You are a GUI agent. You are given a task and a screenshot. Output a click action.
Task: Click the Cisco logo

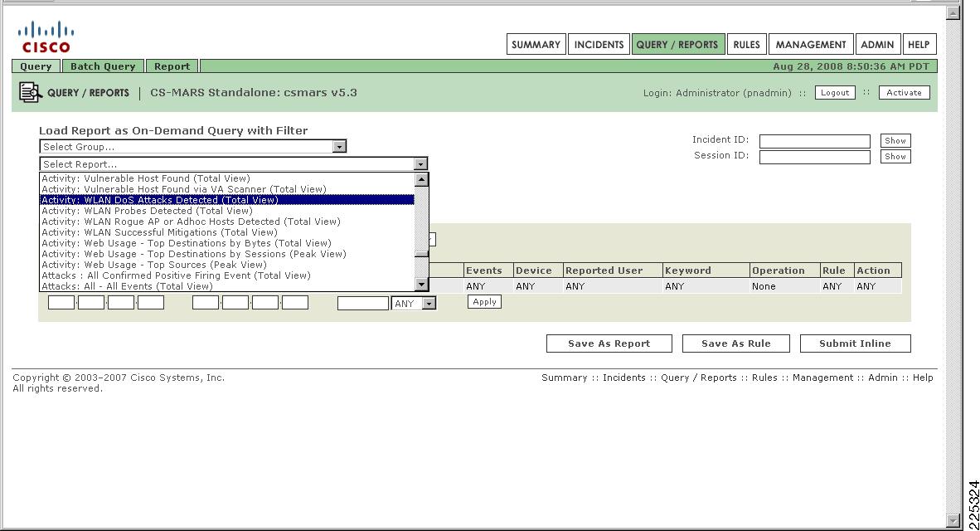46,37
